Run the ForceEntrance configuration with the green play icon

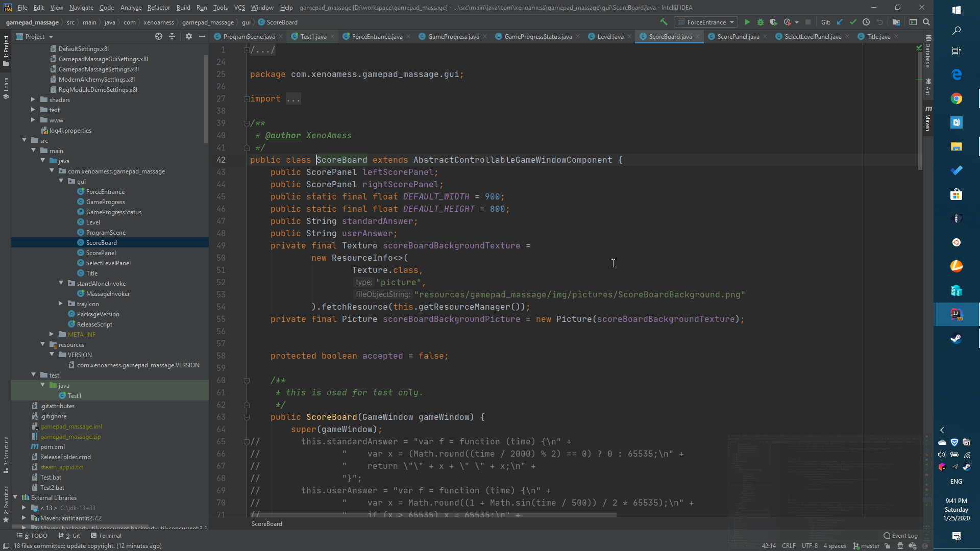pos(747,22)
